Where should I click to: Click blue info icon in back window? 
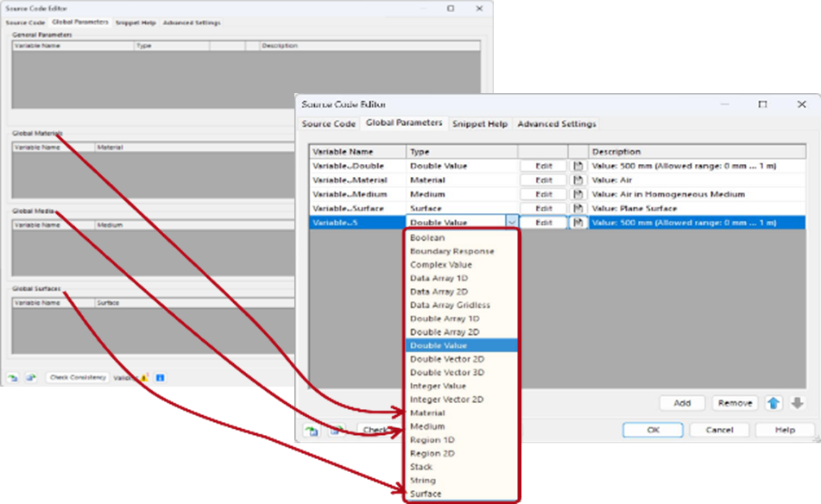[x=161, y=377]
